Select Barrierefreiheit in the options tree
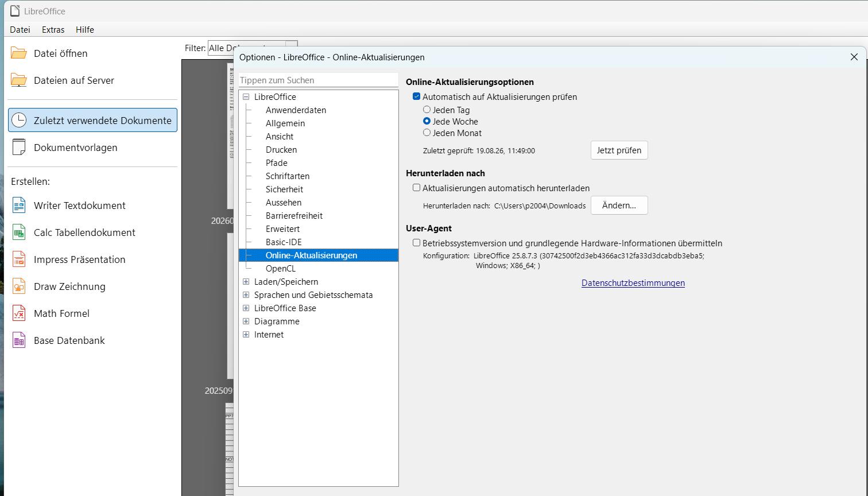868x496 pixels. point(294,216)
